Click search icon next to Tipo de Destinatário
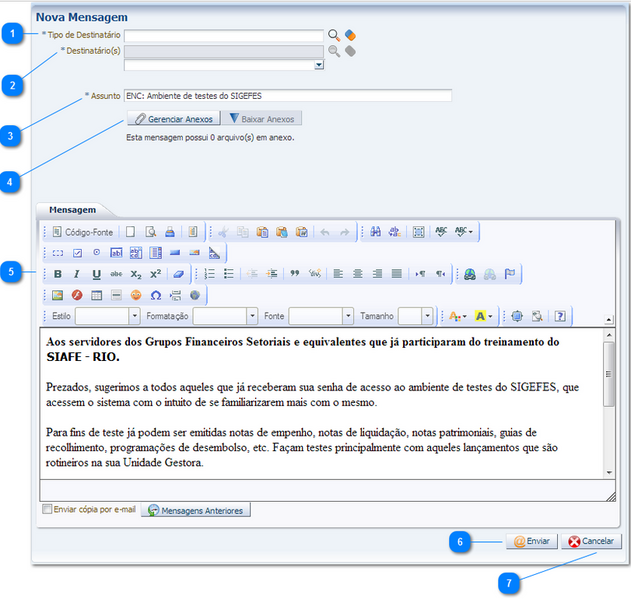631x599 pixels. 334,35
